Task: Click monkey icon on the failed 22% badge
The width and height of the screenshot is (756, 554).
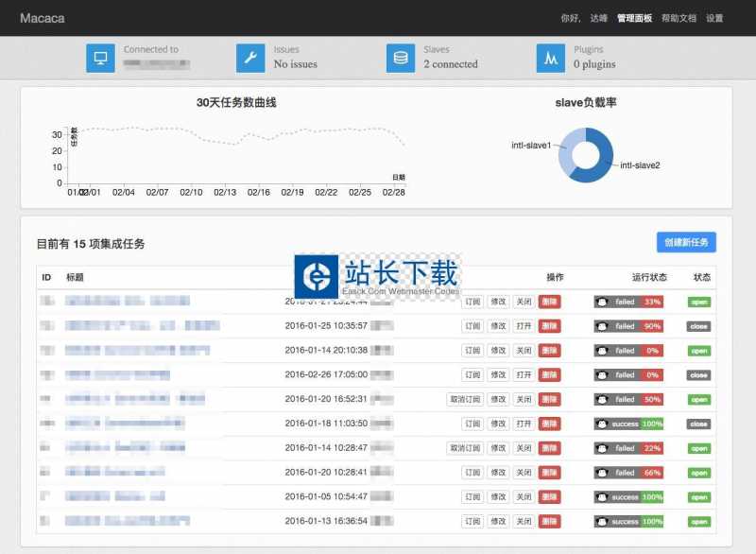Action: pyautogui.click(x=603, y=448)
